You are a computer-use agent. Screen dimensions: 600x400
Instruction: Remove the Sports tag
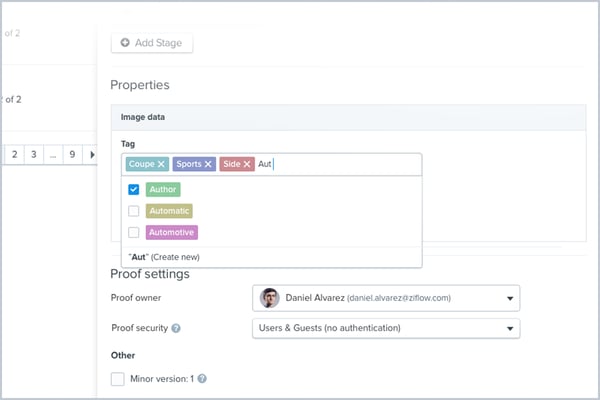pos(208,164)
